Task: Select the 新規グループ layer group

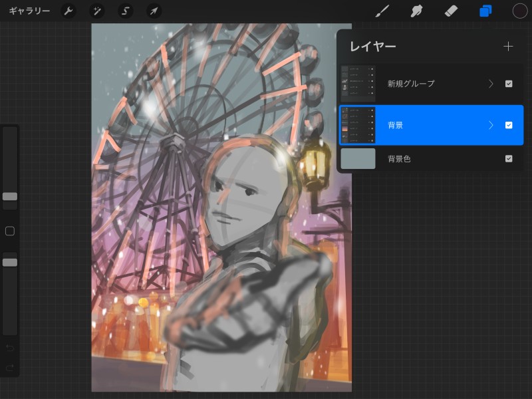Action: (431, 84)
